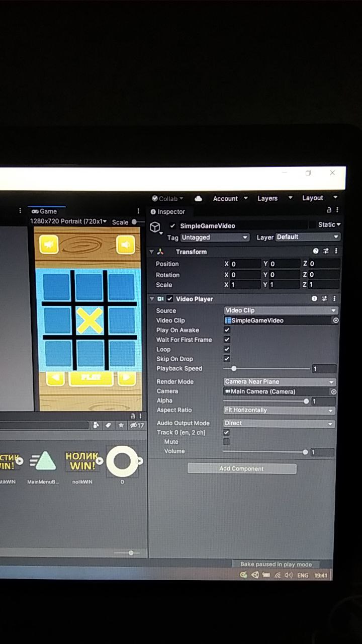
Task: Toggle the Loop checkbox
Action: [227, 349]
